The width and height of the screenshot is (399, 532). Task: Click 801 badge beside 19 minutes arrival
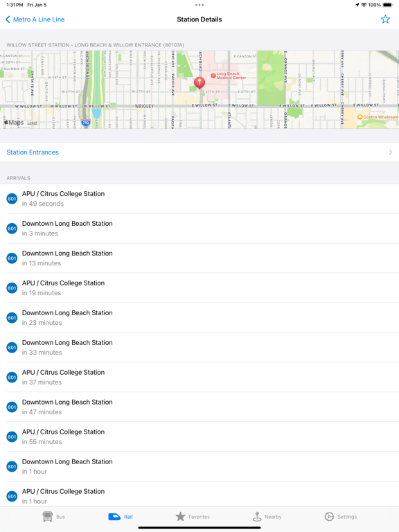[x=12, y=288]
